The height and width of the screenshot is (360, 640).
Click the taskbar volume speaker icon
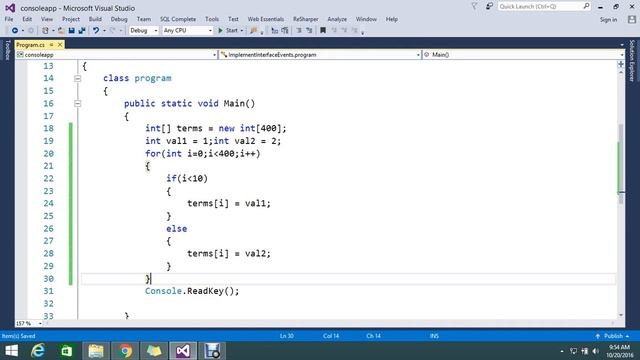pos(596,351)
